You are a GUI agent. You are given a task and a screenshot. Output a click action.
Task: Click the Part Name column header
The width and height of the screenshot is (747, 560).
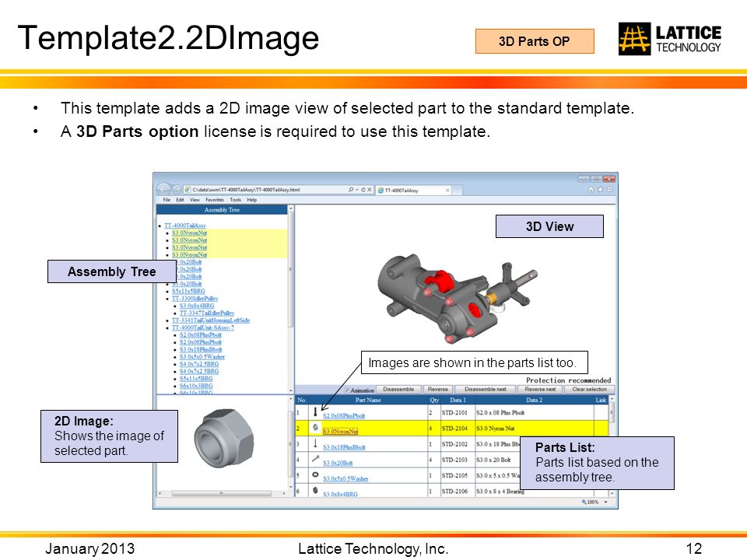click(368, 400)
